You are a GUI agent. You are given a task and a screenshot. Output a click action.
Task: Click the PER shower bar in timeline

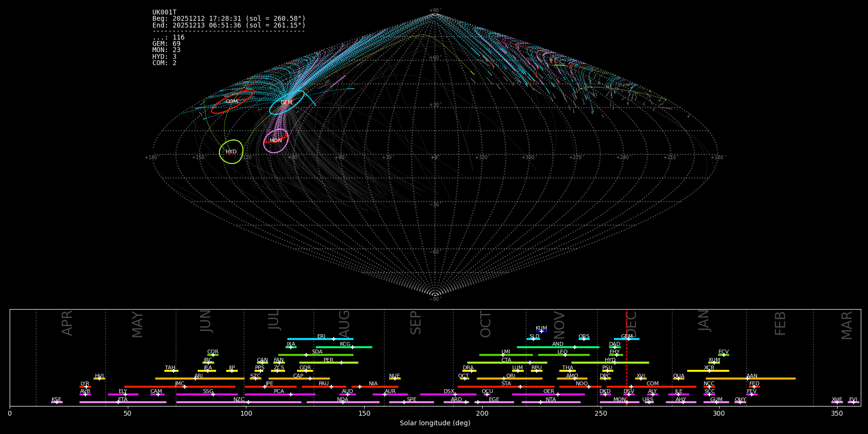(x=328, y=363)
